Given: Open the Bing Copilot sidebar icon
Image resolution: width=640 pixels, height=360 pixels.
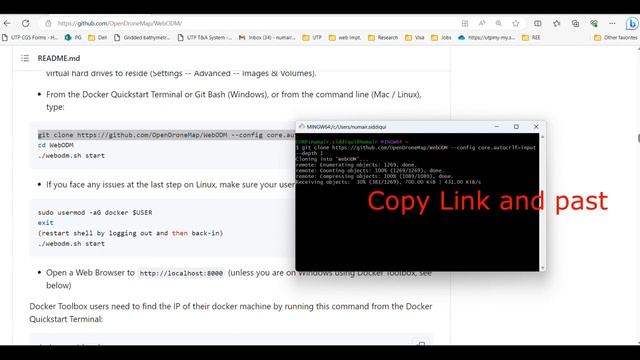Looking at the screenshot, I should 632,24.
